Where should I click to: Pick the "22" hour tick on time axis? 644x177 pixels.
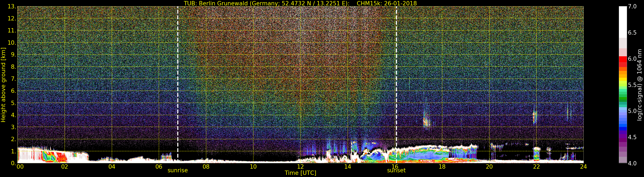(x=536, y=166)
